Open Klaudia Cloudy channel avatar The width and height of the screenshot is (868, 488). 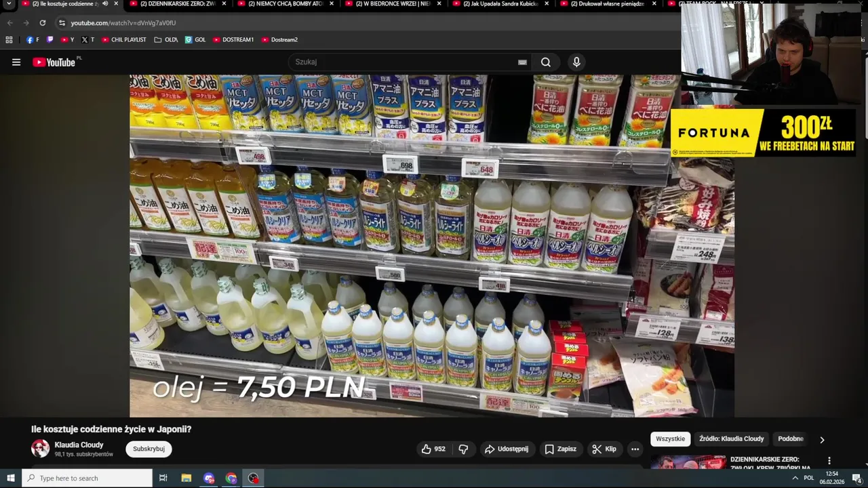(41, 449)
